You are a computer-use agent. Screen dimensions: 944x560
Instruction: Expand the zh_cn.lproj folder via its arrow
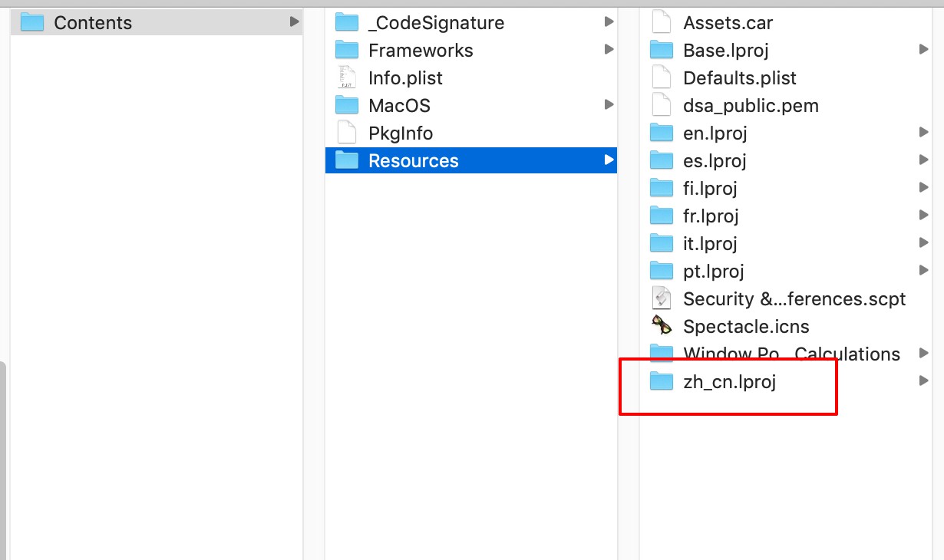coord(924,380)
